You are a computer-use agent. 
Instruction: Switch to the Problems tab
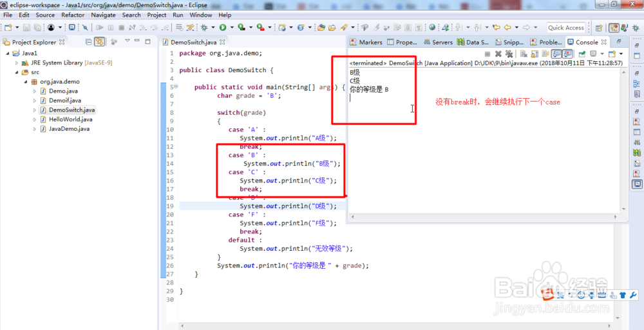[546, 42]
